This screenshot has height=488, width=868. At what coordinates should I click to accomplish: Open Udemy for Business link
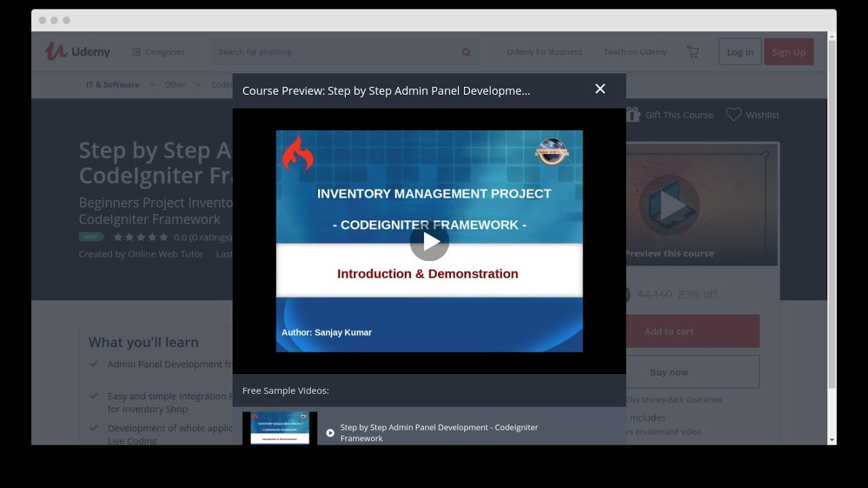click(x=545, y=52)
